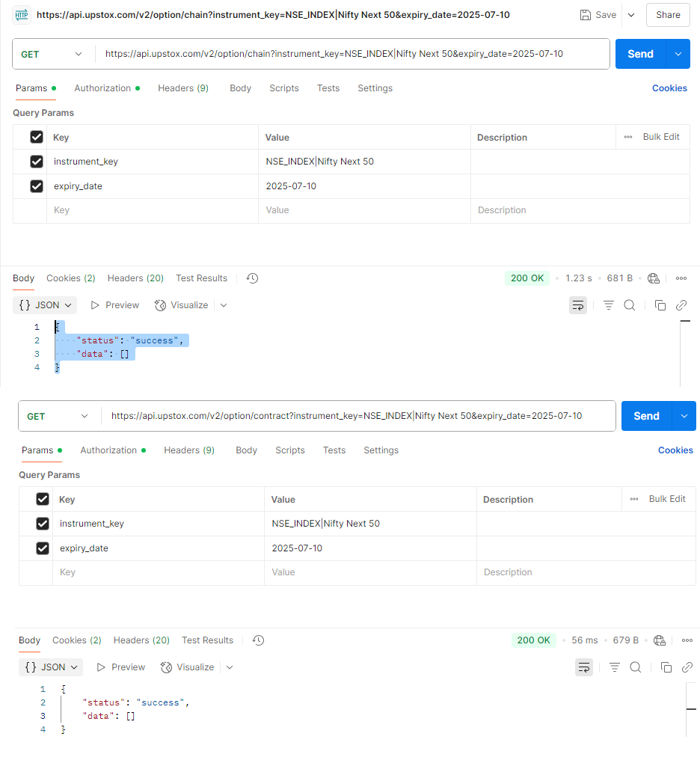Switch to the Authorization tab in upper request
Screen dimensions: 700x781
(x=103, y=88)
